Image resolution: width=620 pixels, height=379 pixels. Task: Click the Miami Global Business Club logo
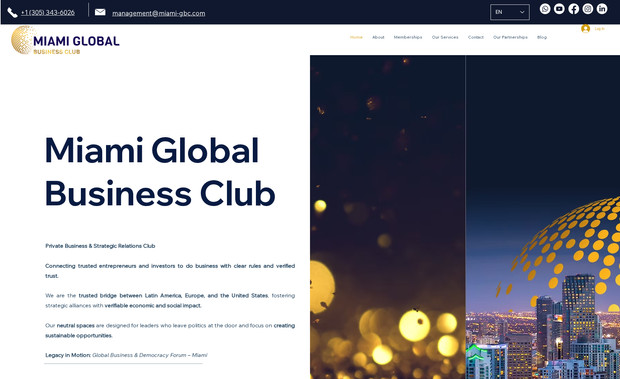pyautogui.click(x=65, y=40)
